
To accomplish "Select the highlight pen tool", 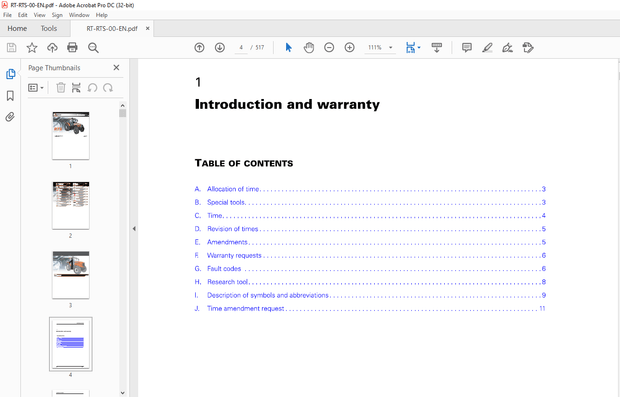I will (x=487, y=48).
